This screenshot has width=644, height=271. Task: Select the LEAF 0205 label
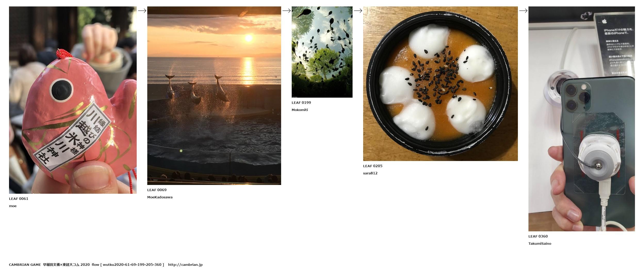point(373,166)
